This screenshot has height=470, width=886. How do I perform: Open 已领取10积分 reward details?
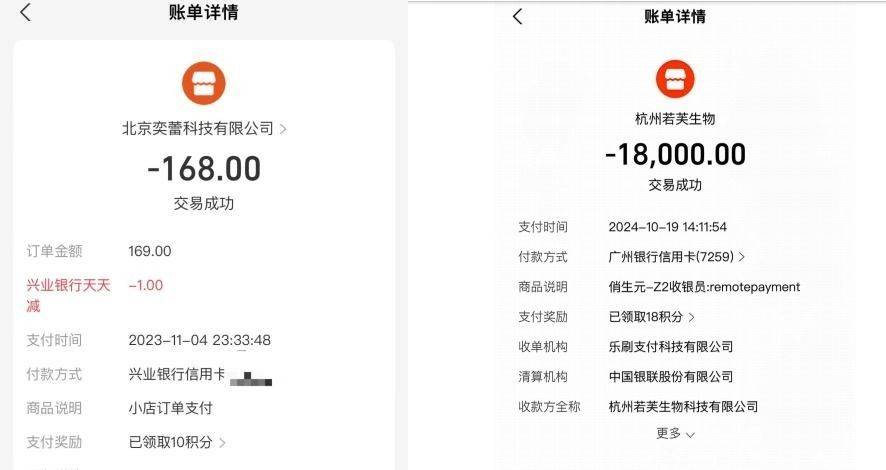(x=171, y=442)
